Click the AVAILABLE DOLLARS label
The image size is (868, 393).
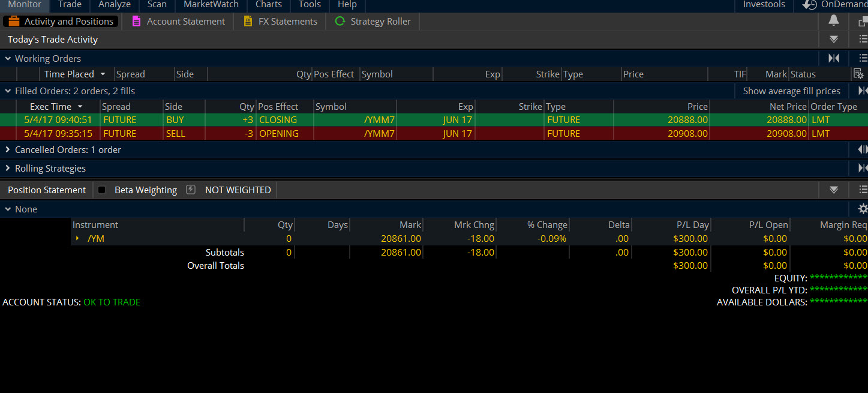[x=762, y=302]
